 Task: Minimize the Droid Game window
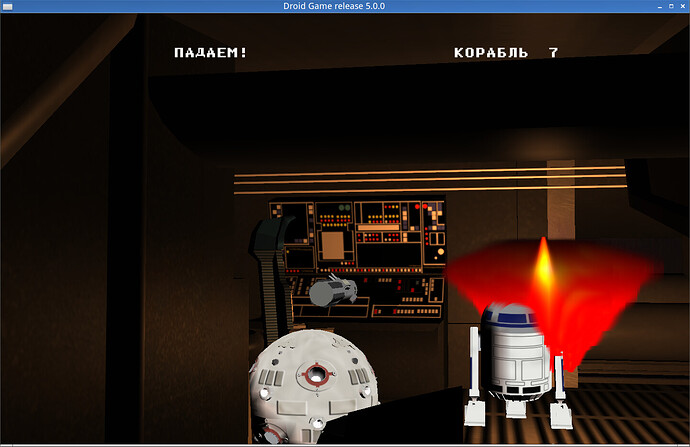click(653, 7)
